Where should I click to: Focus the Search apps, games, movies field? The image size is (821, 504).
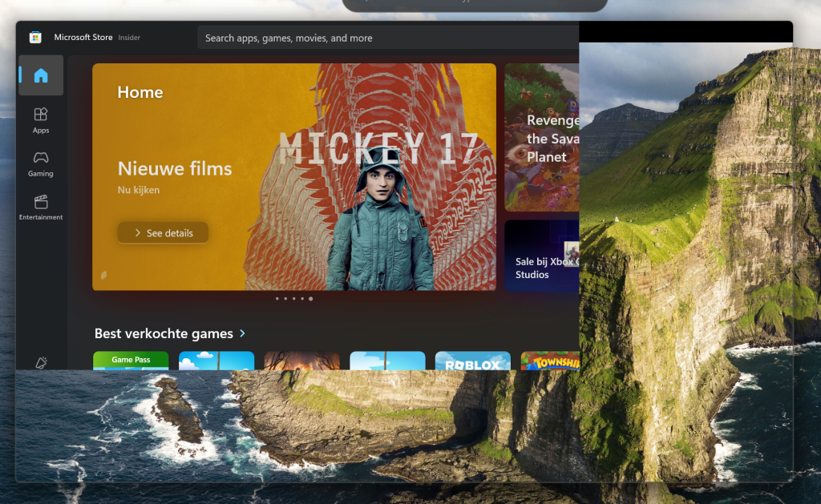(385, 38)
